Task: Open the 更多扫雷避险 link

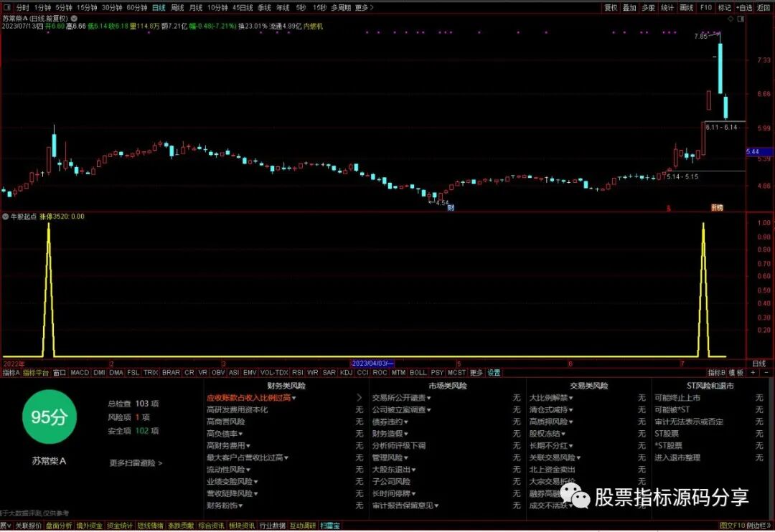Action: coord(136,463)
